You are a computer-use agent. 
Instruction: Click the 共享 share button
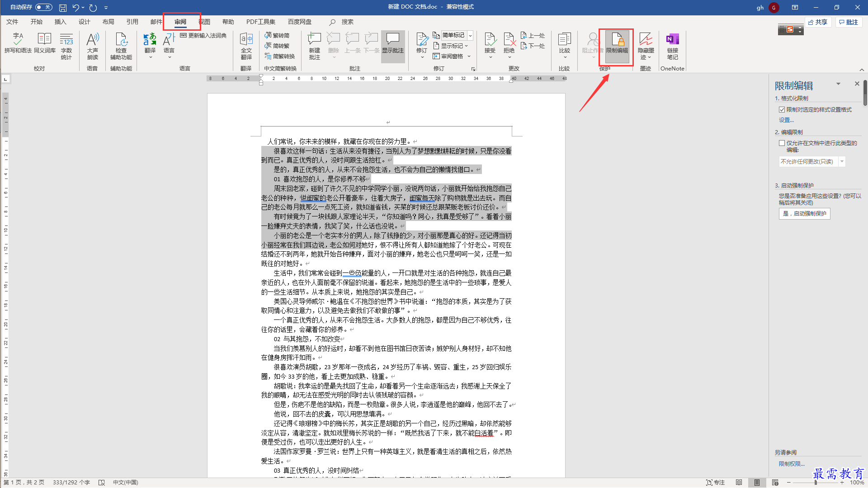[x=818, y=22]
